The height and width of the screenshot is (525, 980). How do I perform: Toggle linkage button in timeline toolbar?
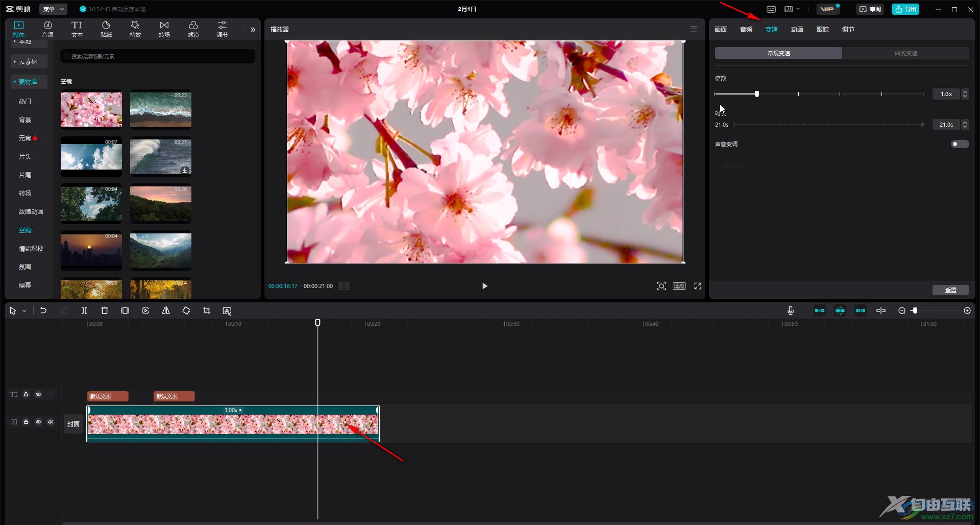click(861, 311)
